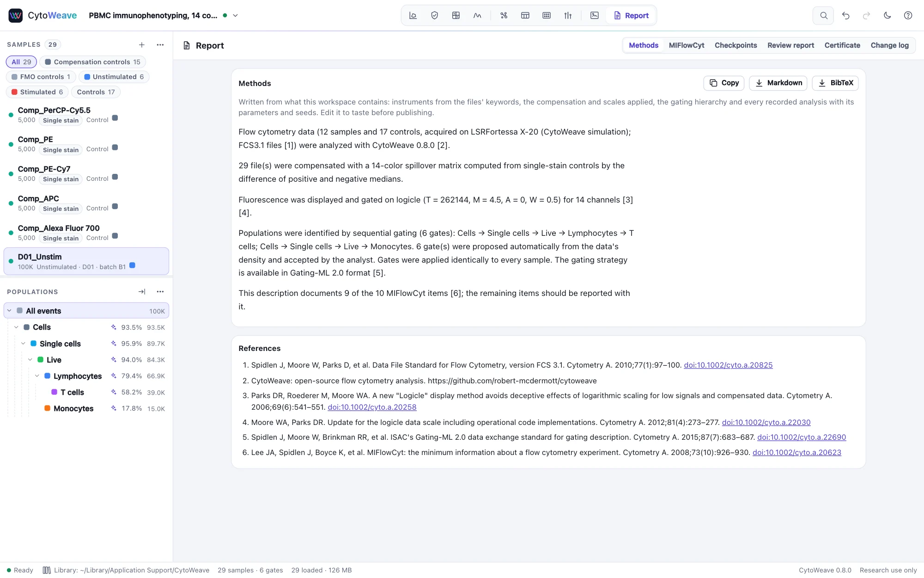Collapse the Single cells node
The width and height of the screenshot is (924, 578).
[x=23, y=344]
